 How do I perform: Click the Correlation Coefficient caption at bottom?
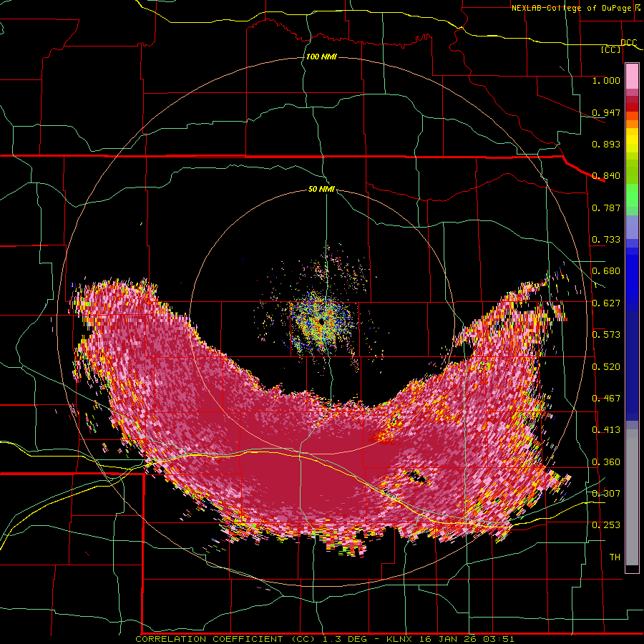click(324, 639)
